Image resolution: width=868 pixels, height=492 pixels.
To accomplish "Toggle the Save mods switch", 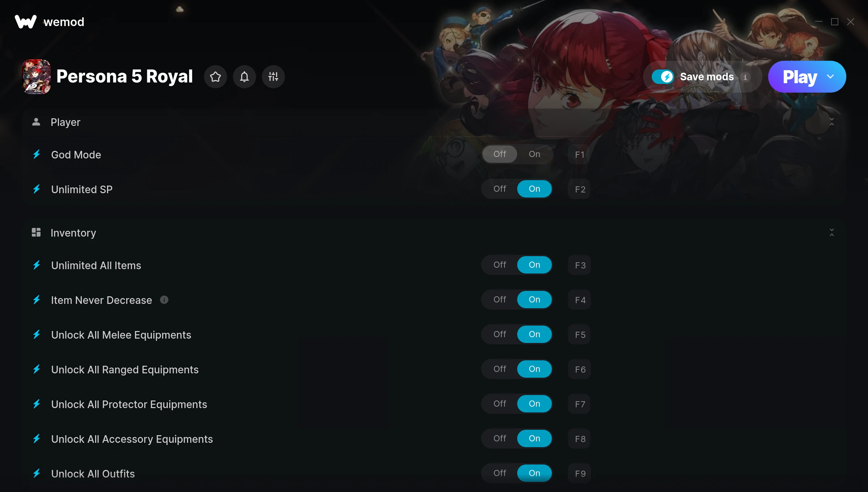I will pos(663,77).
